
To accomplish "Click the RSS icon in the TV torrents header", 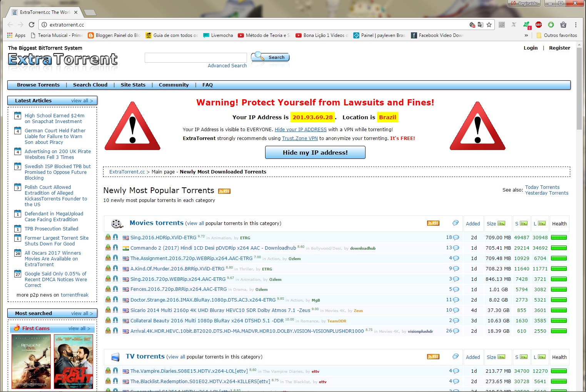I will [x=433, y=357].
